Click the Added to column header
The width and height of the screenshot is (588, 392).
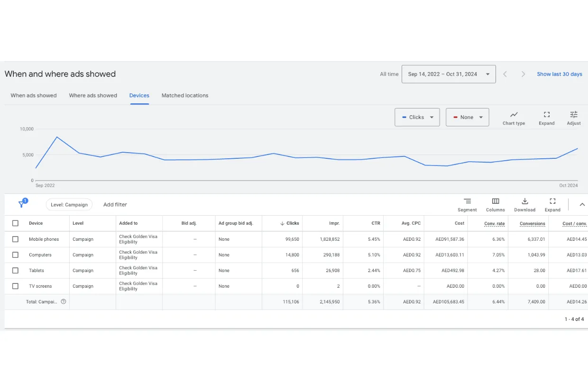[x=129, y=223]
